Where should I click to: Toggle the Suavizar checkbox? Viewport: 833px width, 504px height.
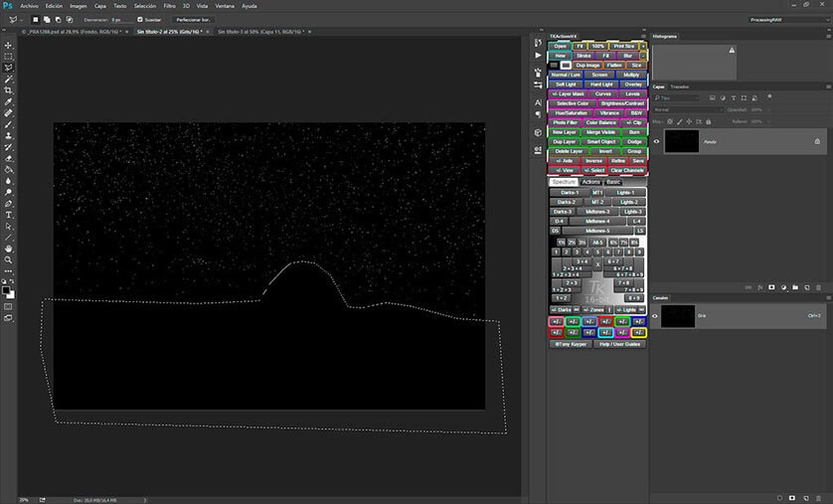click(140, 20)
